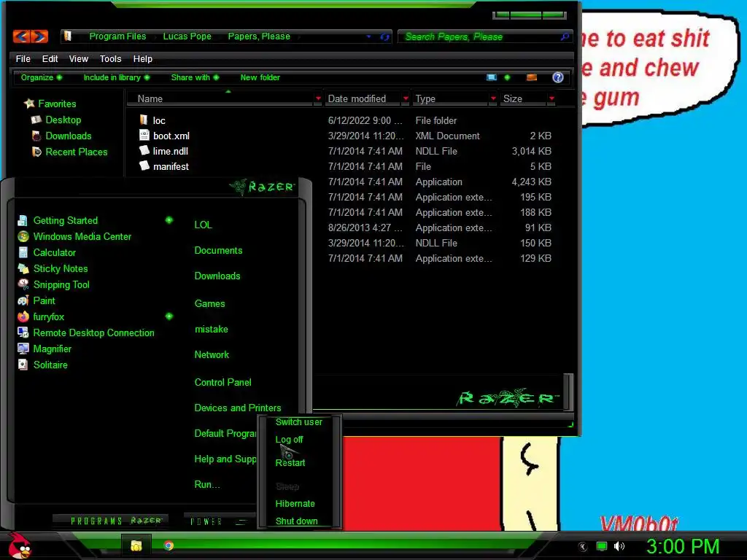
Task: Click the lime.ndll file icon
Action: [x=144, y=150]
